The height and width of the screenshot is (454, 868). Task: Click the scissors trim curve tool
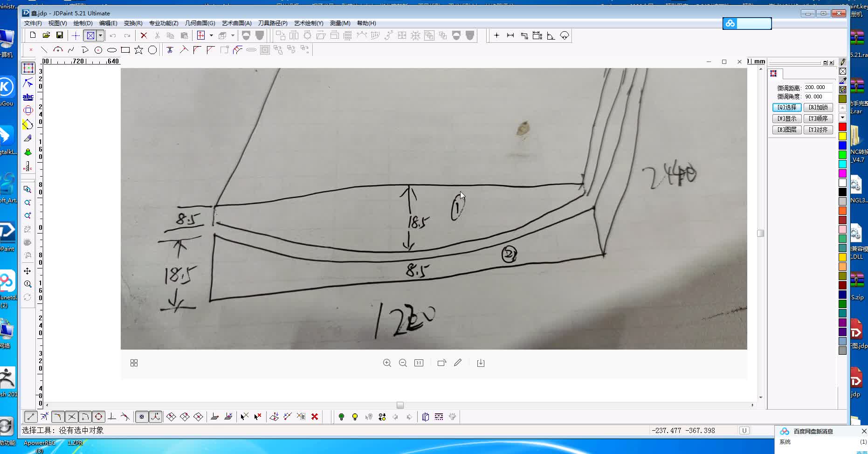tap(170, 50)
